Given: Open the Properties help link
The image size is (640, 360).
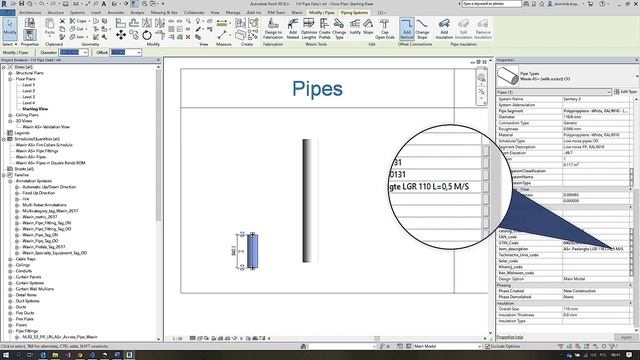Looking at the screenshot, I should coord(510,337).
